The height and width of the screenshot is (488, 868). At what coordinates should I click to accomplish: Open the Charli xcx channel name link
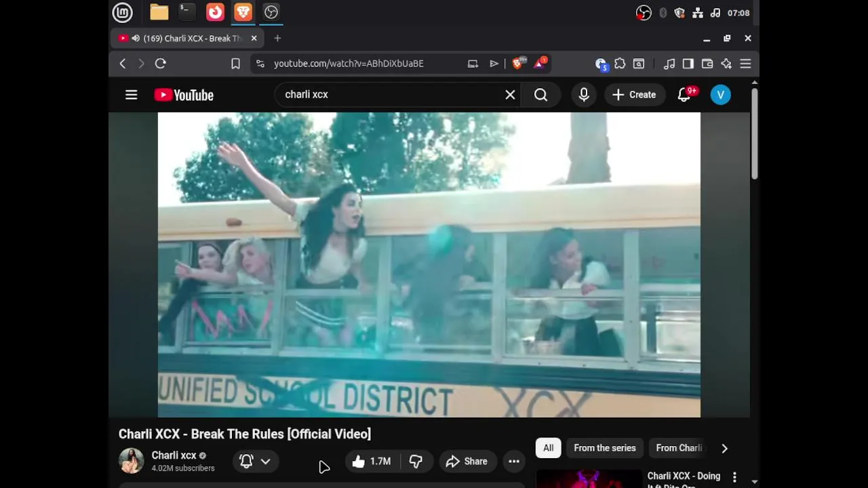tap(174, 455)
